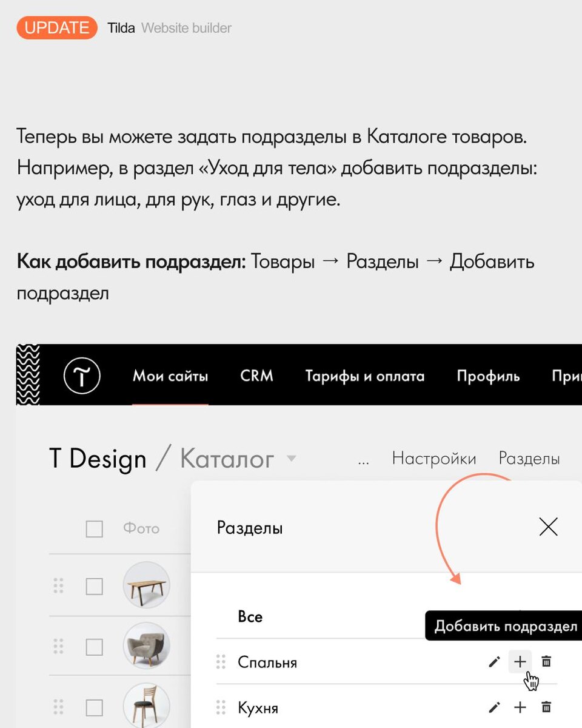The image size is (582, 728).
Task: Click the table product thumbnail
Action: 146,585
